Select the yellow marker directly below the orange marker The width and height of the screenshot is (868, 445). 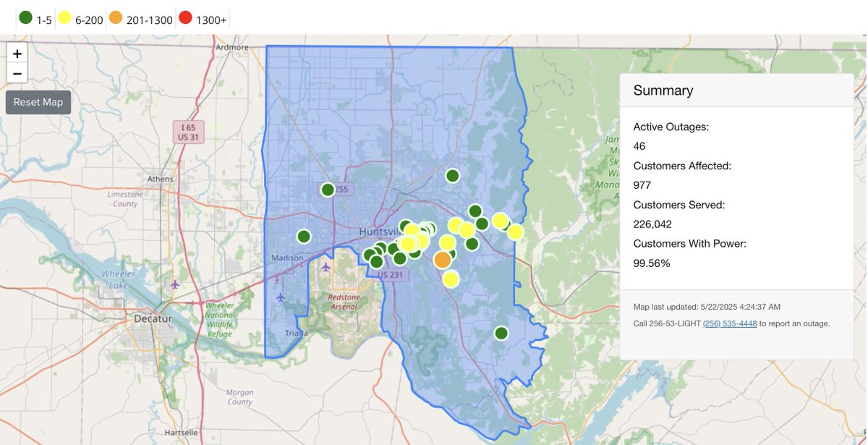pos(451,279)
